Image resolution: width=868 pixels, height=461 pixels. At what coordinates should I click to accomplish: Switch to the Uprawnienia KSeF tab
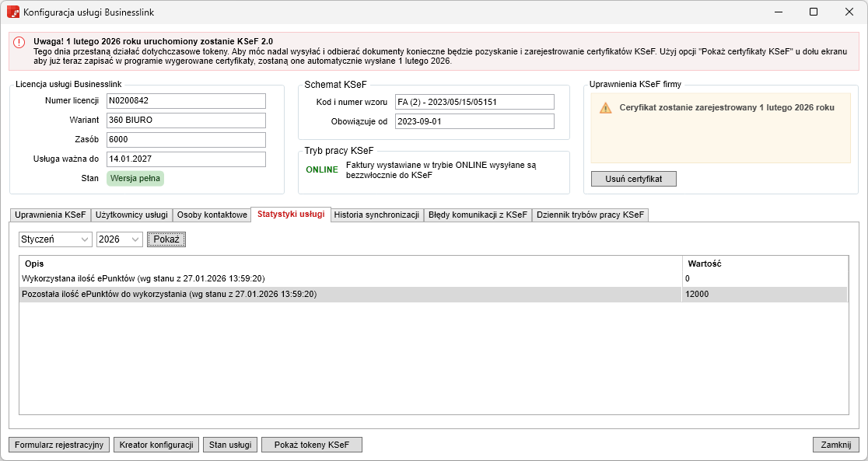[50, 215]
